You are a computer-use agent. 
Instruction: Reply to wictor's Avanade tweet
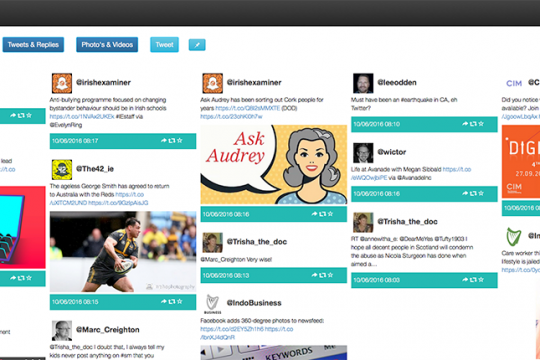pyautogui.click(x=465, y=193)
